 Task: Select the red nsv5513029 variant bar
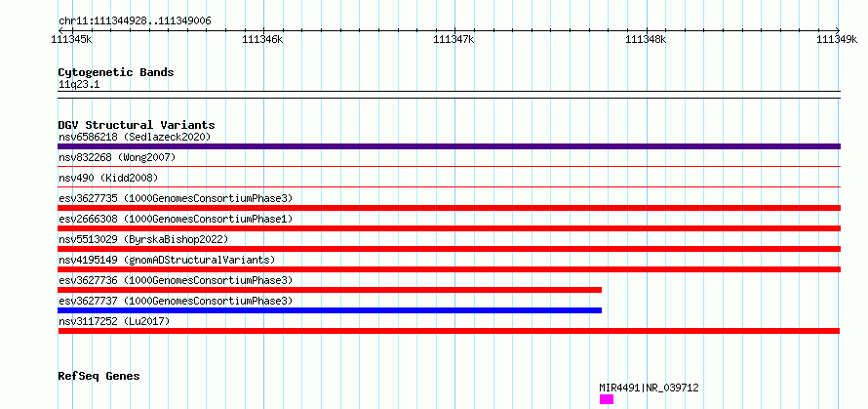(x=449, y=249)
